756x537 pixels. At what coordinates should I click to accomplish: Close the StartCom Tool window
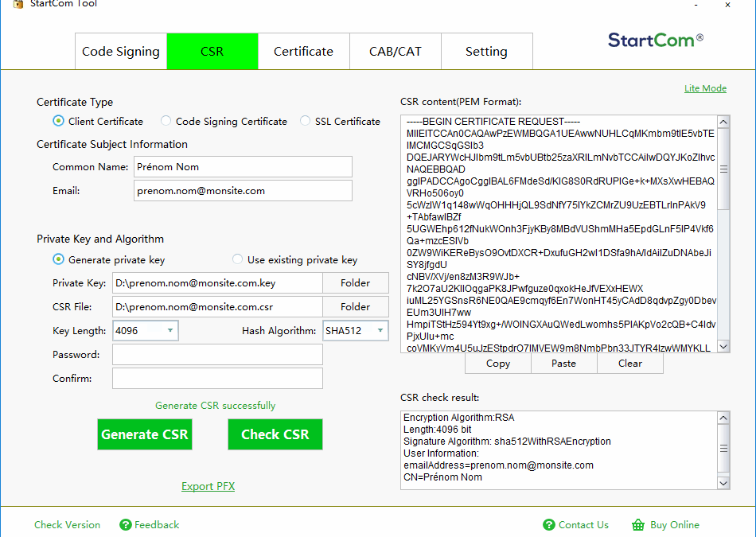727,4
